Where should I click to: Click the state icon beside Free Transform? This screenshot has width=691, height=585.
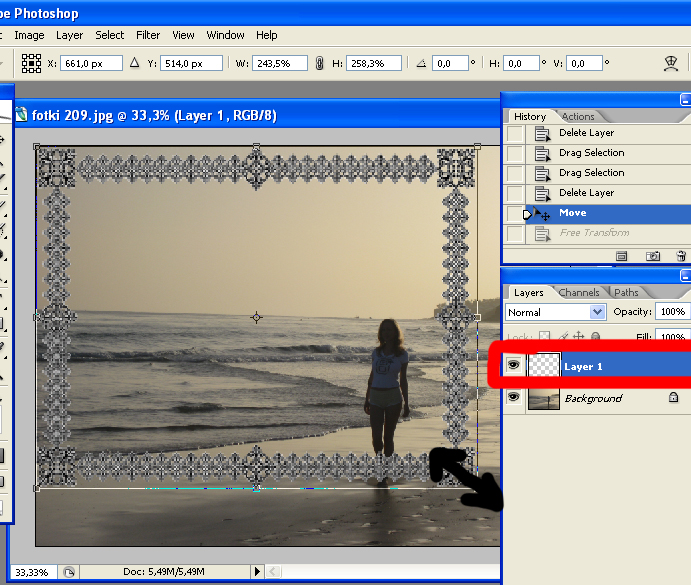click(x=542, y=234)
